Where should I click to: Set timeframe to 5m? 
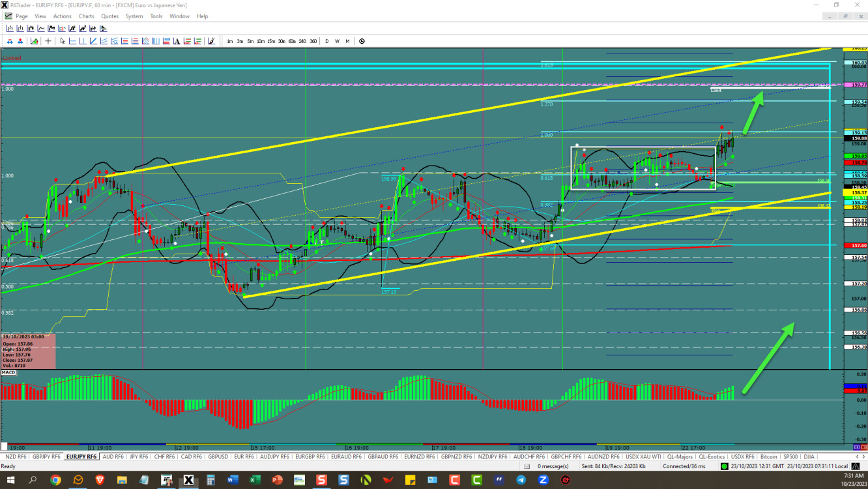pyautogui.click(x=250, y=41)
